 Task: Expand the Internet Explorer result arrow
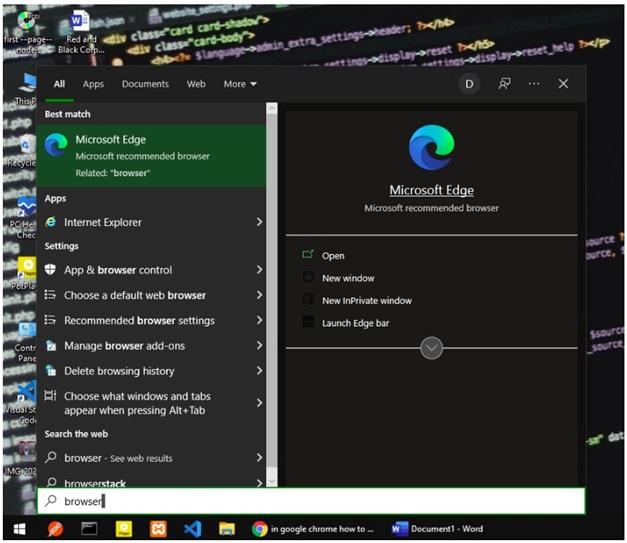(259, 222)
